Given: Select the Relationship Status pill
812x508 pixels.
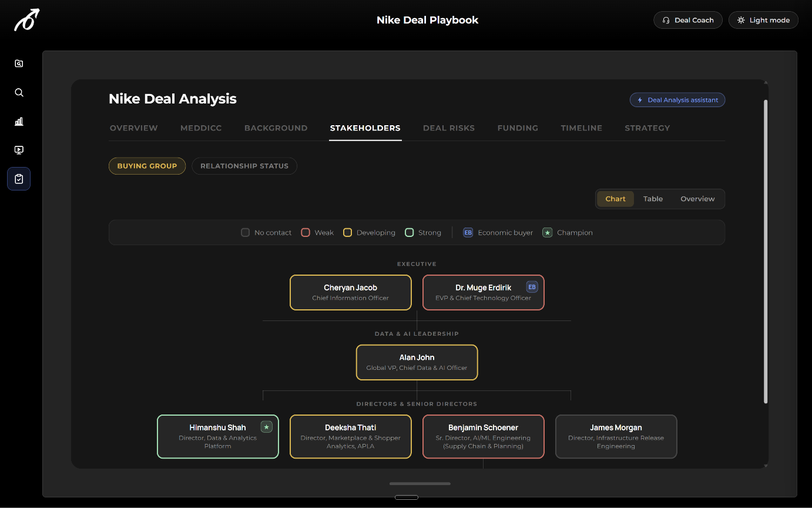Looking at the screenshot, I should pos(244,166).
